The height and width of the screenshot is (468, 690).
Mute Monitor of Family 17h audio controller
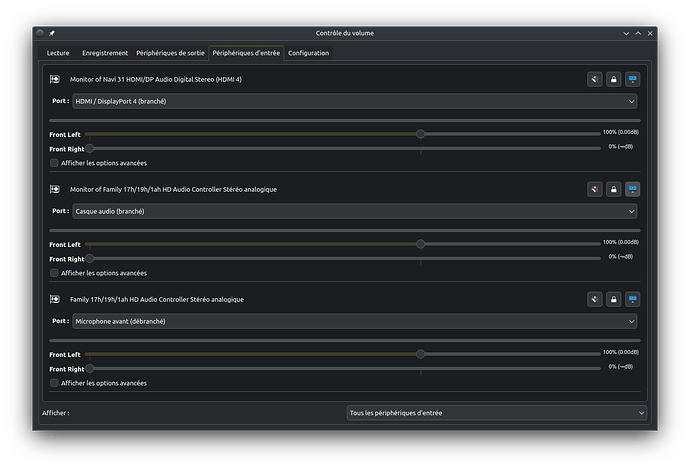pyautogui.click(x=594, y=189)
